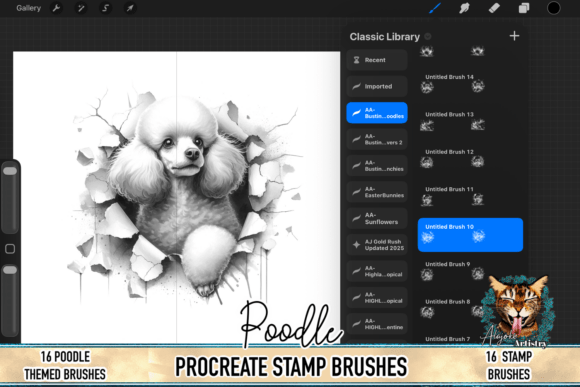Select the Paint brush tool
This screenshot has height=387, width=580.
click(435, 8)
